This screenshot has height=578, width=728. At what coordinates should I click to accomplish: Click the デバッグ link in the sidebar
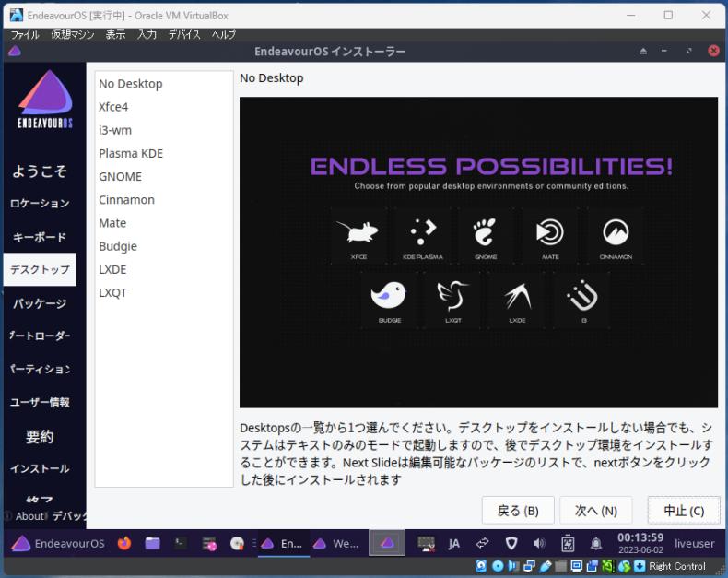[x=69, y=516]
